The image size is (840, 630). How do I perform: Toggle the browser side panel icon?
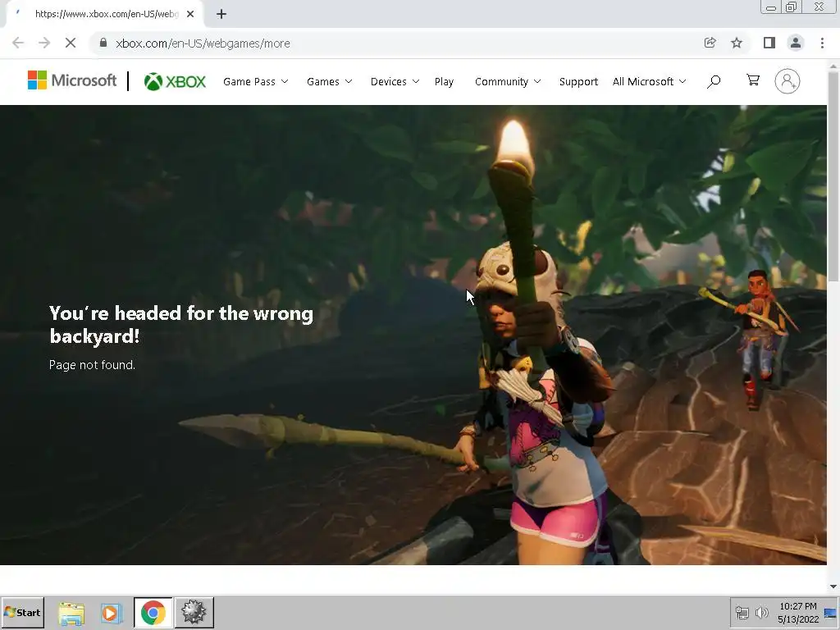pyautogui.click(x=769, y=43)
